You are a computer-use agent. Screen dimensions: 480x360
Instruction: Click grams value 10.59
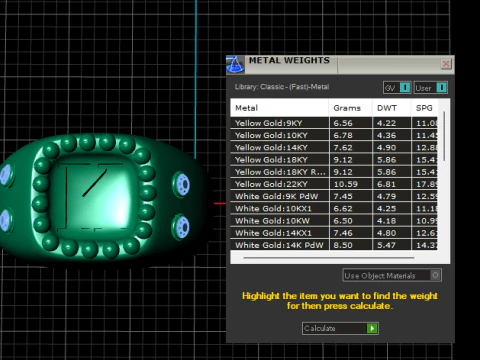pos(346,184)
